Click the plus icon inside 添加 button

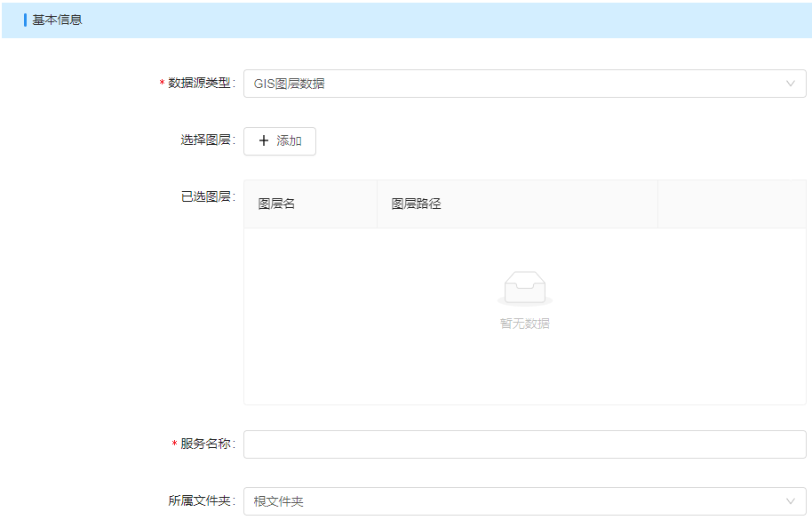(263, 141)
